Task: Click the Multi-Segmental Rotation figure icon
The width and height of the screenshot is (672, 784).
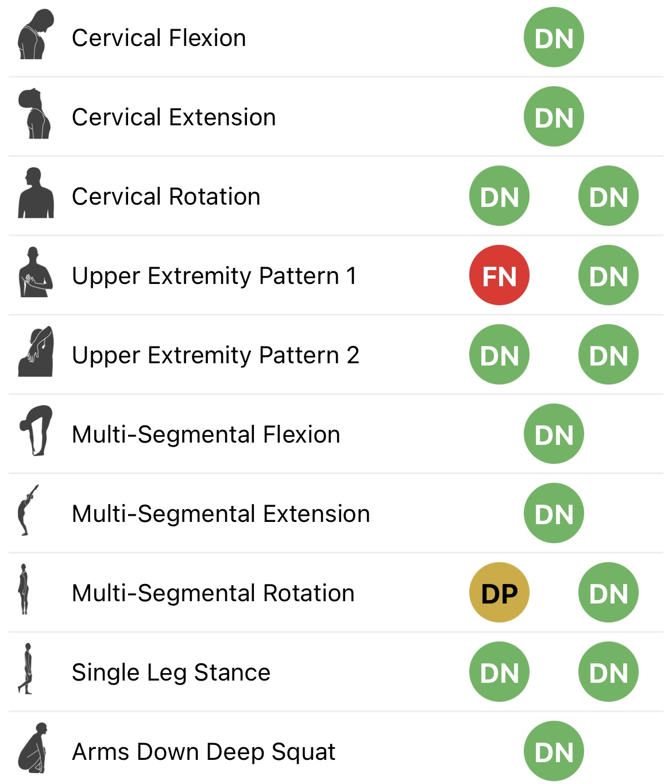Action: click(24, 590)
